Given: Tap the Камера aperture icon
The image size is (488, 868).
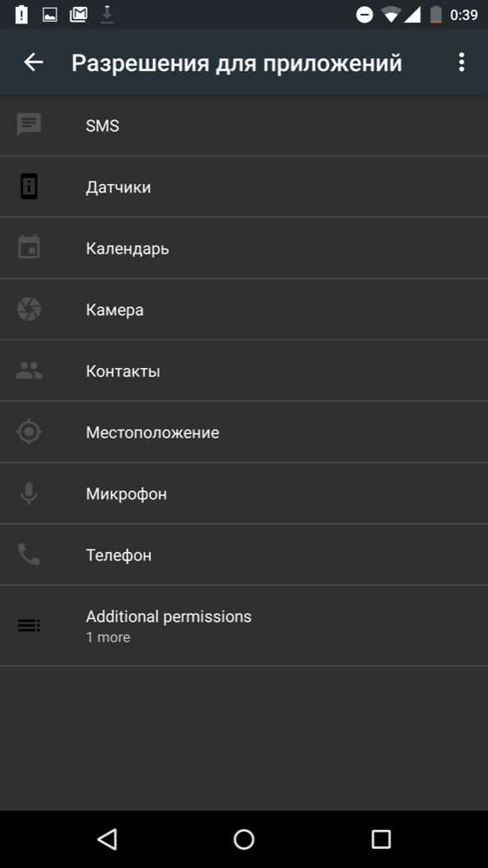Looking at the screenshot, I should coord(29,309).
